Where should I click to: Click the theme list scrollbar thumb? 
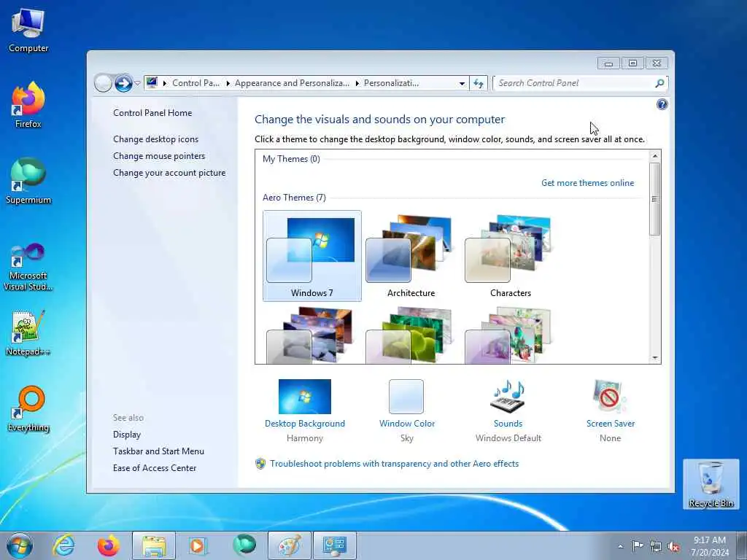click(655, 198)
